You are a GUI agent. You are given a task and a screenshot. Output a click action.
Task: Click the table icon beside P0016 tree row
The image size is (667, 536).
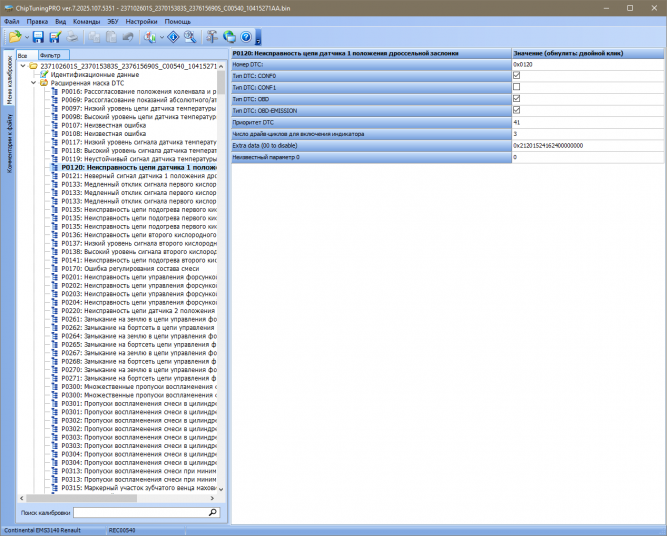pos(54,91)
